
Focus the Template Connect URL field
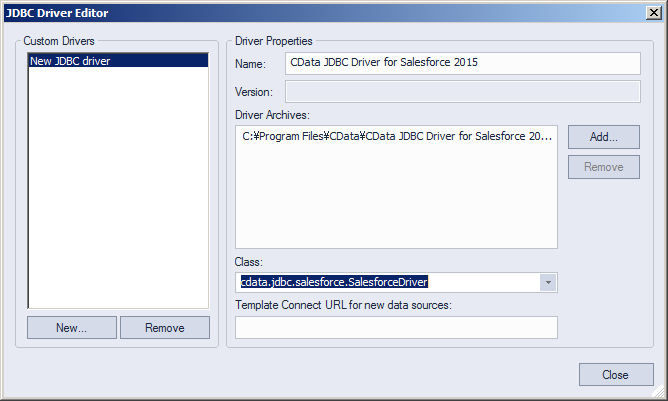coord(396,327)
